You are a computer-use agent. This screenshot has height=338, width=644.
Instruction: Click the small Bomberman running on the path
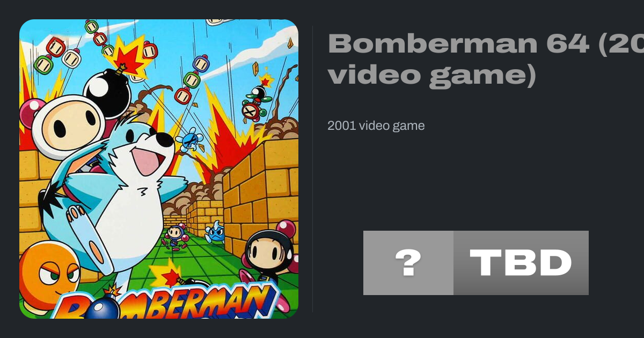pyautogui.click(x=175, y=237)
